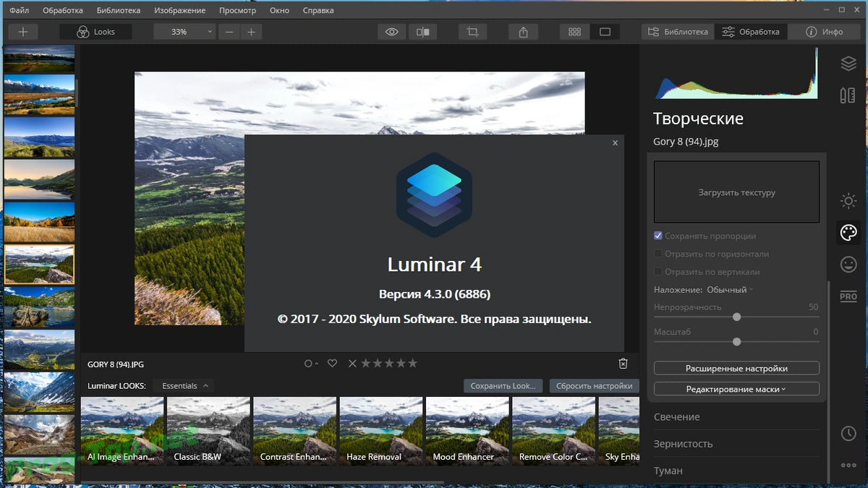Apply the Classic B&W look

[x=208, y=430]
